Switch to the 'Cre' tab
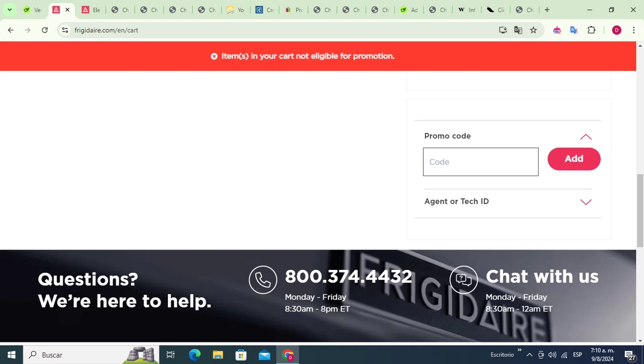This screenshot has height=364, width=644. tap(264, 10)
